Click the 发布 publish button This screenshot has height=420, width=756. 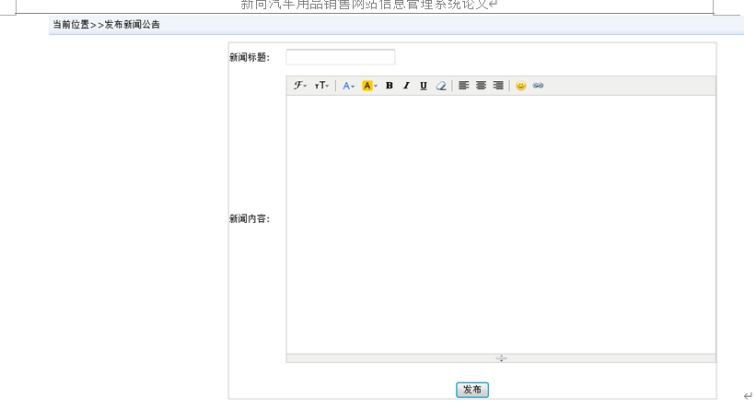472,390
